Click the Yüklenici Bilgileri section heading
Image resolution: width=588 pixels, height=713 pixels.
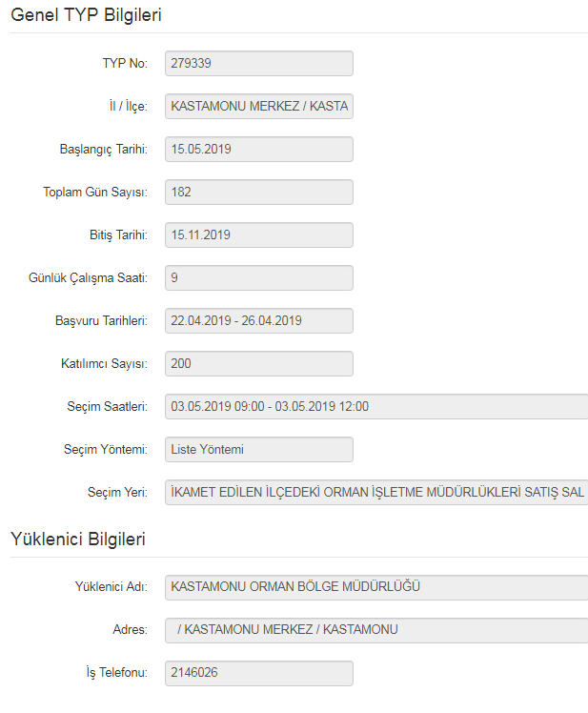point(77,539)
